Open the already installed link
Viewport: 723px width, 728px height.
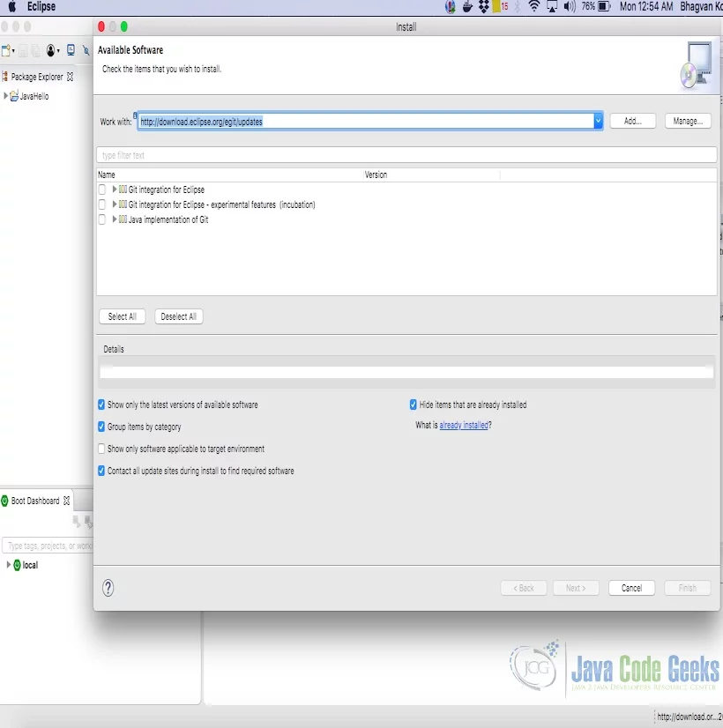pyautogui.click(x=464, y=426)
